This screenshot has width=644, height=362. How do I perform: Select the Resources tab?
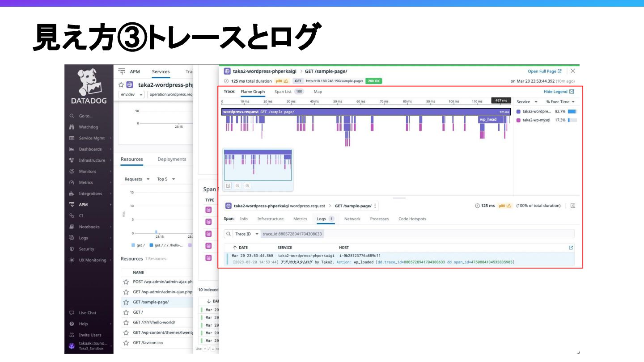click(x=132, y=159)
